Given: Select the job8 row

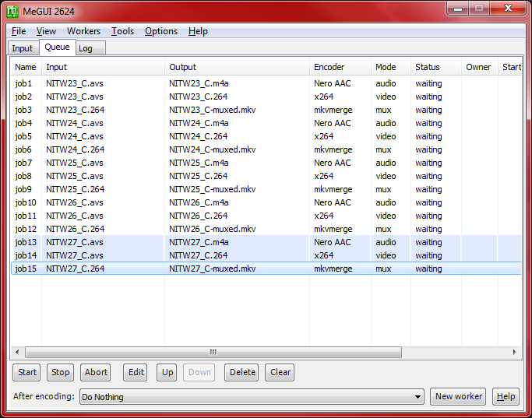Looking at the screenshot, I should (266, 176).
